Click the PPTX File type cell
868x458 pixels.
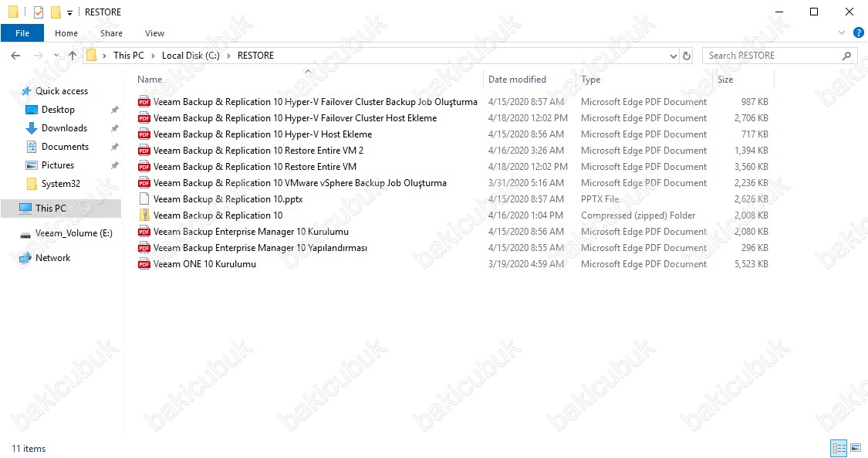pos(600,198)
